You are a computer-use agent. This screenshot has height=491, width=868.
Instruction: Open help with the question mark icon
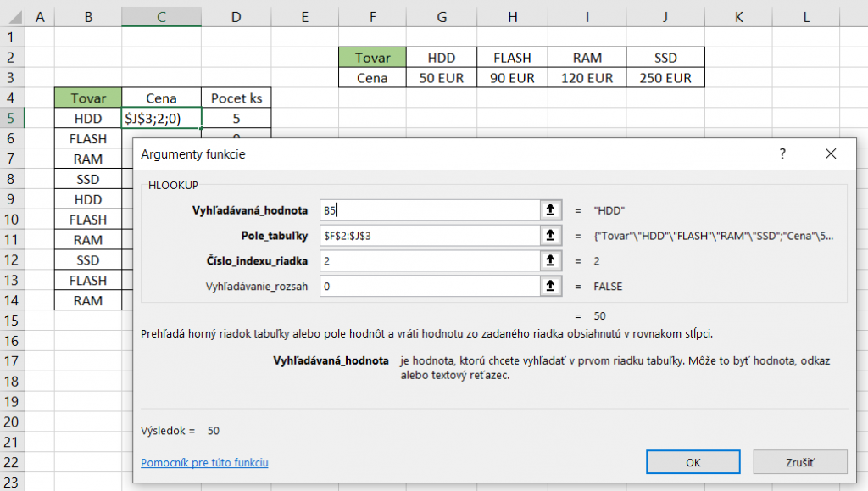click(x=782, y=153)
